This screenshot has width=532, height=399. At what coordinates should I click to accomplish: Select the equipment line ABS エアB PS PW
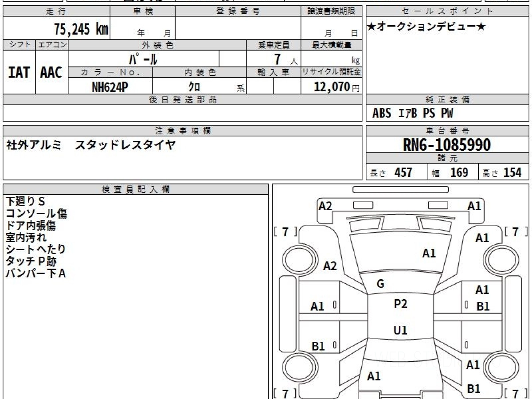413,113
